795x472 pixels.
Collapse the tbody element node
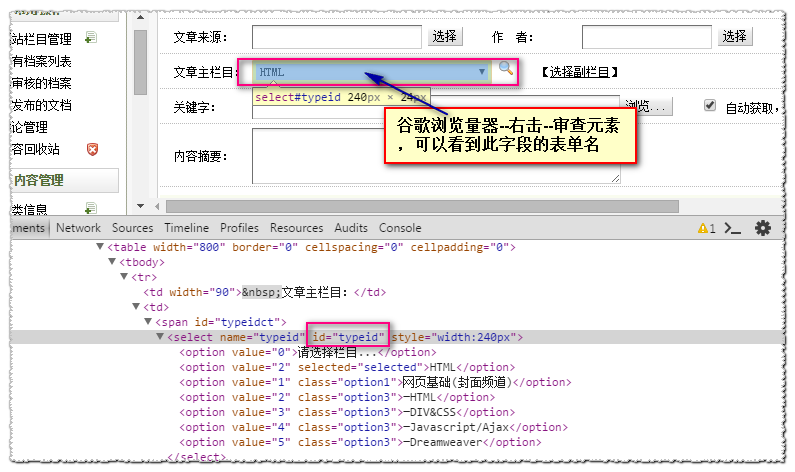point(112,262)
